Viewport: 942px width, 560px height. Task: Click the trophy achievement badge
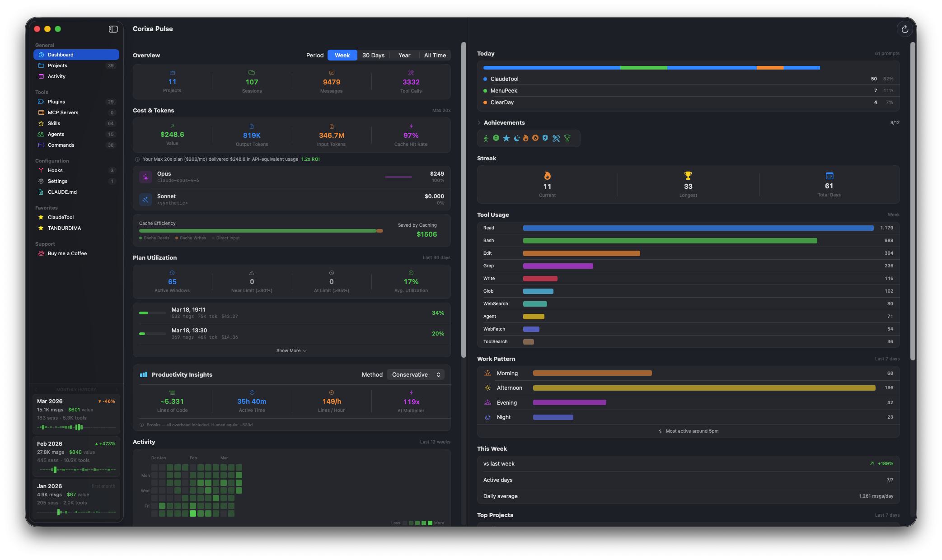point(567,138)
